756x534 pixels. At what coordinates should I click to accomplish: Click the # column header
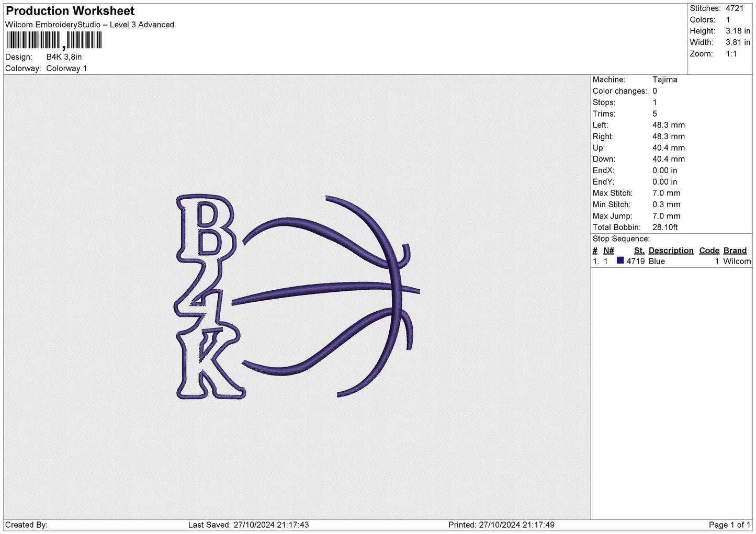595,251
